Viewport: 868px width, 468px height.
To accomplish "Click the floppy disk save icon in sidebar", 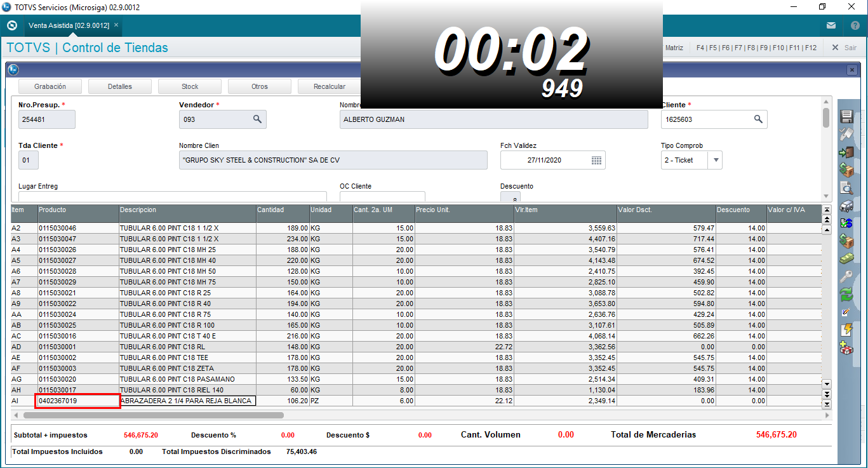I will click(846, 116).
